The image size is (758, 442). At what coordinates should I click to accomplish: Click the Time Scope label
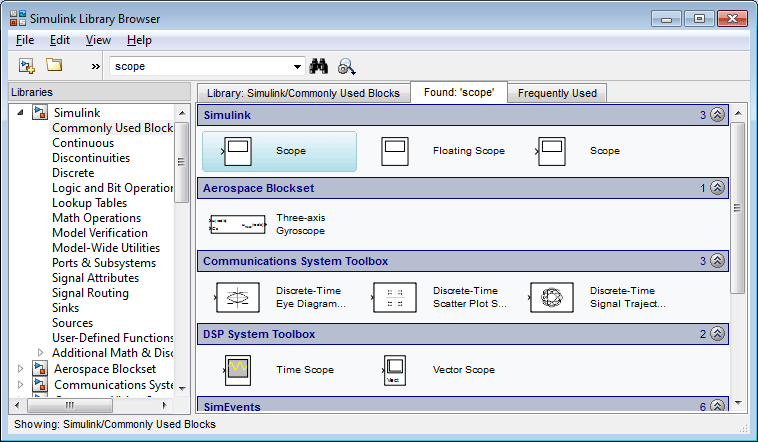[x=305, y=369]
